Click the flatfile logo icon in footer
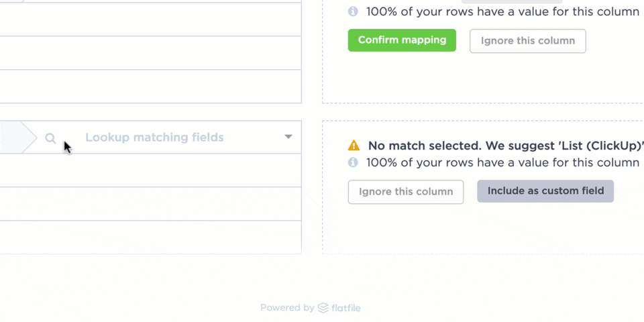The image size is (644, 322). pos(323,308)
